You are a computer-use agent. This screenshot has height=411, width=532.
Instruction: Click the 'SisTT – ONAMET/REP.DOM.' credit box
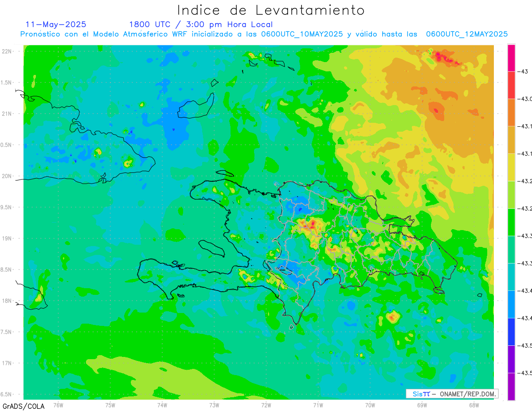coord(452,394)
